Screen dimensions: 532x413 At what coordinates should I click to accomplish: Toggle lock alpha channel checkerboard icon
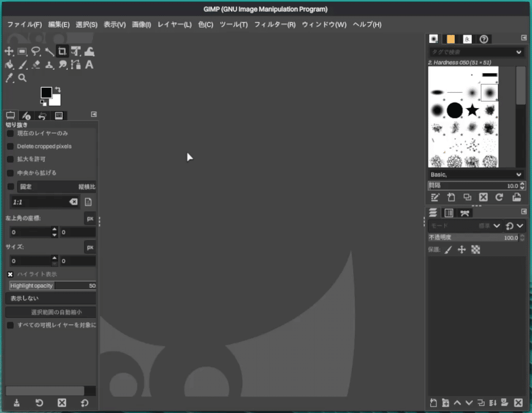[x=476, y=250]
